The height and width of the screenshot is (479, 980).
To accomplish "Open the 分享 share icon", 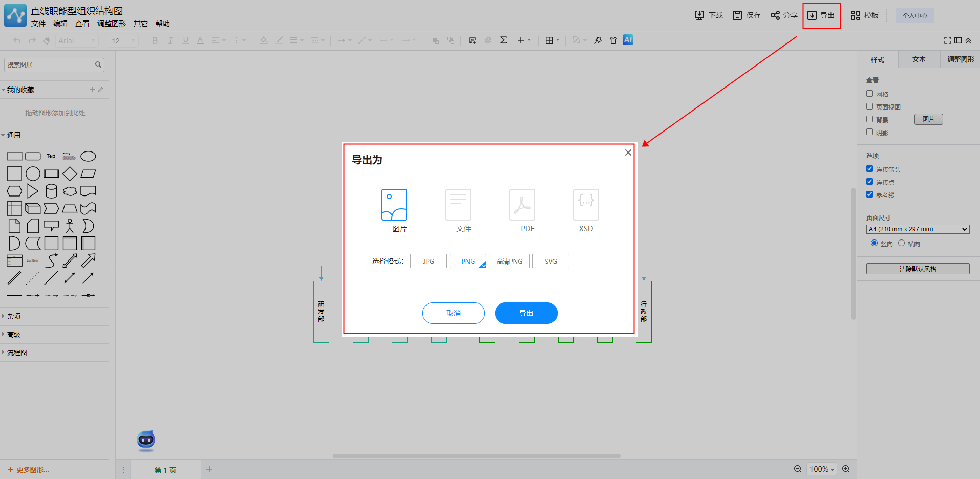I will pos(775,15).
